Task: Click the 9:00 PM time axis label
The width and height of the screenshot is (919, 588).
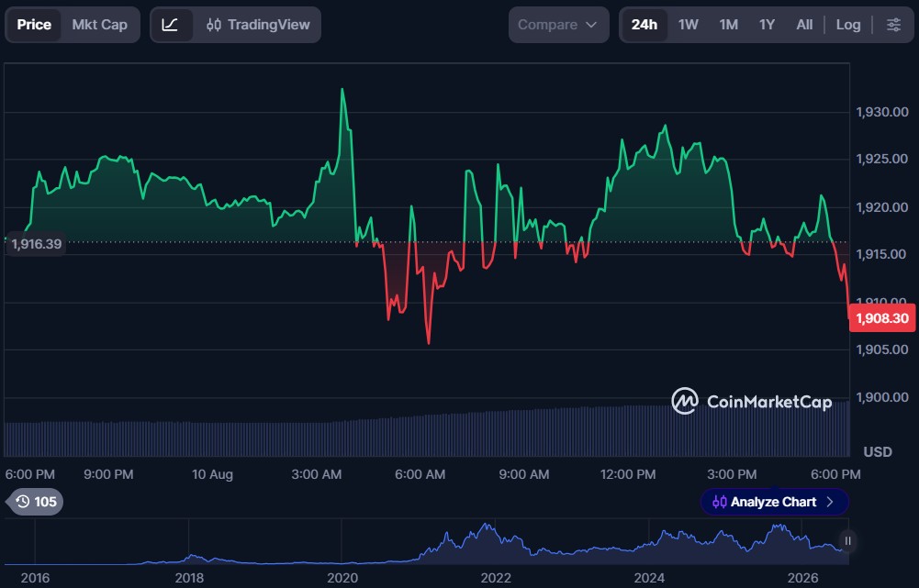Action: pos(108,474)
